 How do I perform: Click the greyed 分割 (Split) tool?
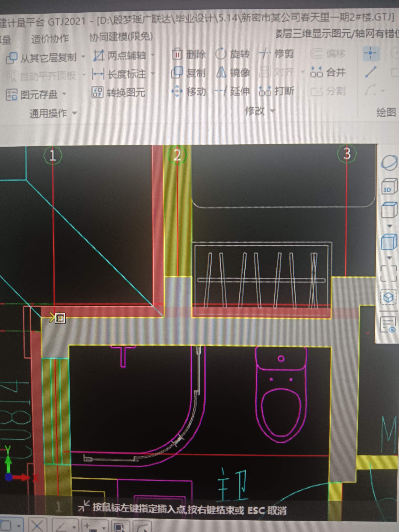(x=328, y=91)
